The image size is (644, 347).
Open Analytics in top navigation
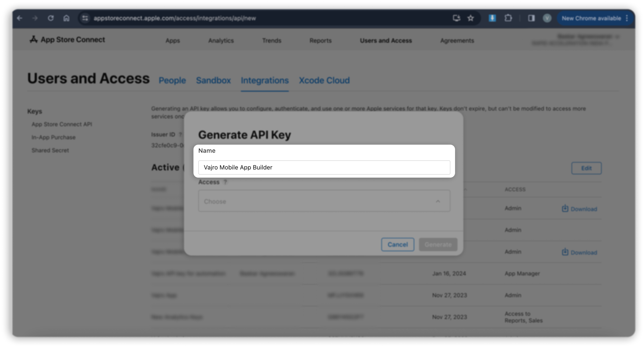221,40
